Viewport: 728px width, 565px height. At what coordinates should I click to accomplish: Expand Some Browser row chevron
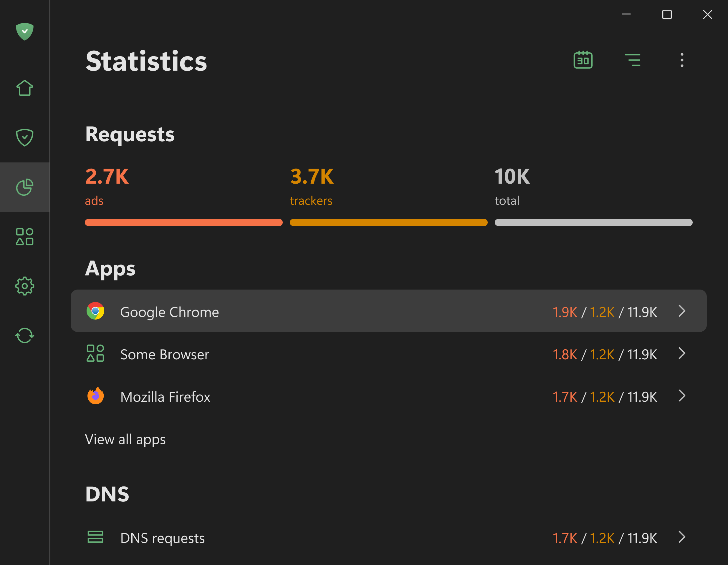pos(682,353)
